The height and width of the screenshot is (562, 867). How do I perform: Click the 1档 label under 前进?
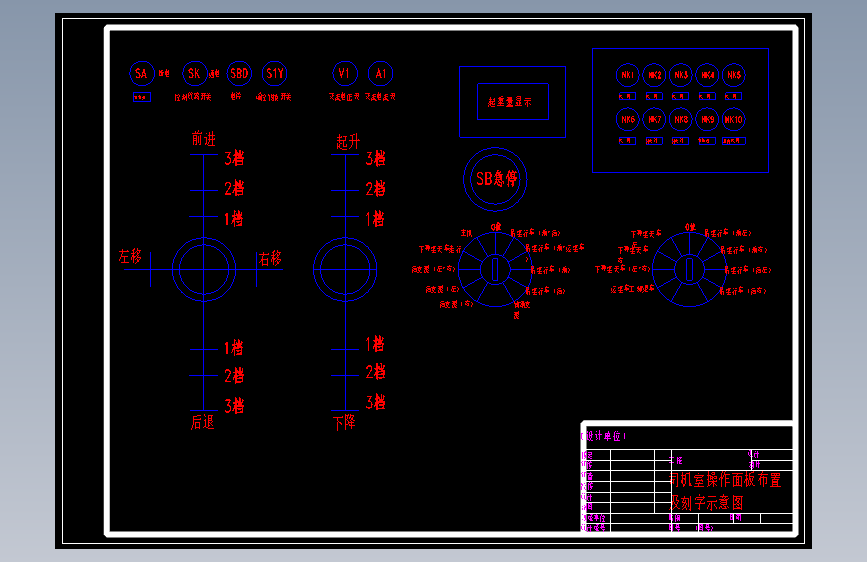tap(234, 219)
